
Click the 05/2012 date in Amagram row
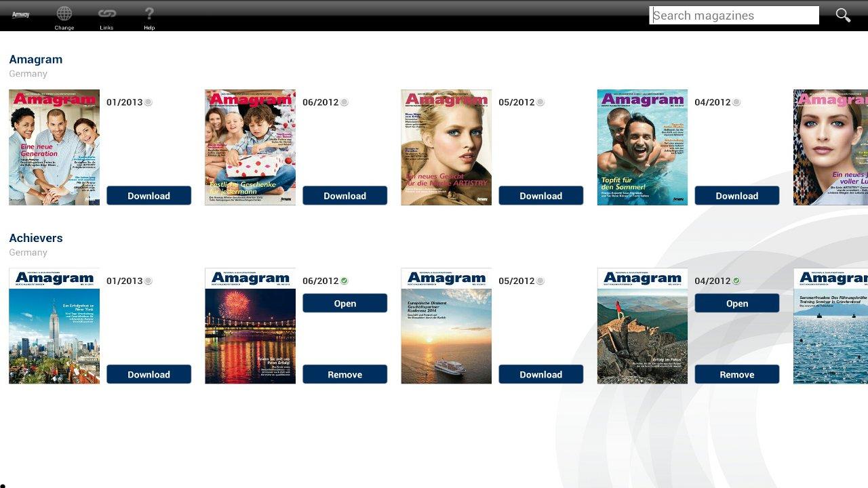[517, 102]
